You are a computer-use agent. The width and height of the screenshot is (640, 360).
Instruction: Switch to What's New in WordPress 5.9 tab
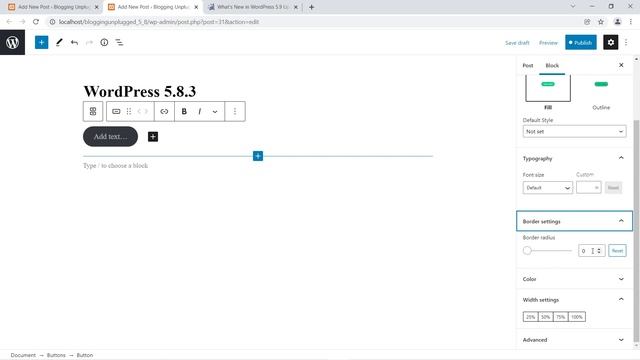click(x=253, y=7)
